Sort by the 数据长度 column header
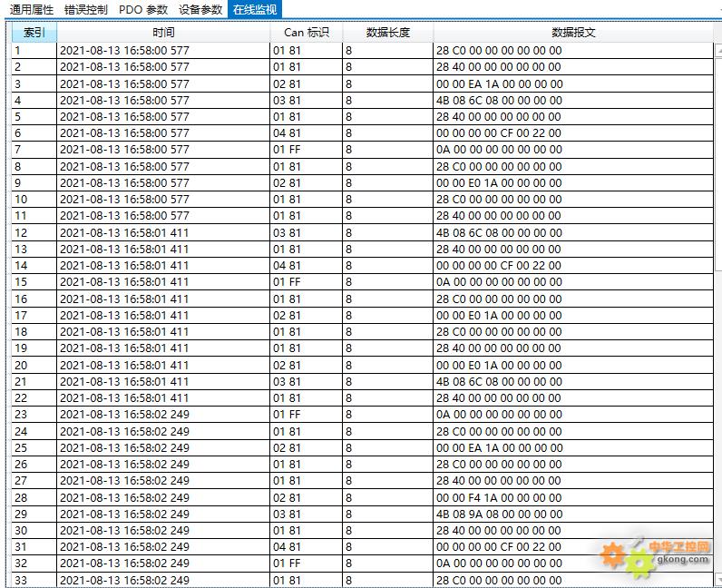 coord(387,33)
